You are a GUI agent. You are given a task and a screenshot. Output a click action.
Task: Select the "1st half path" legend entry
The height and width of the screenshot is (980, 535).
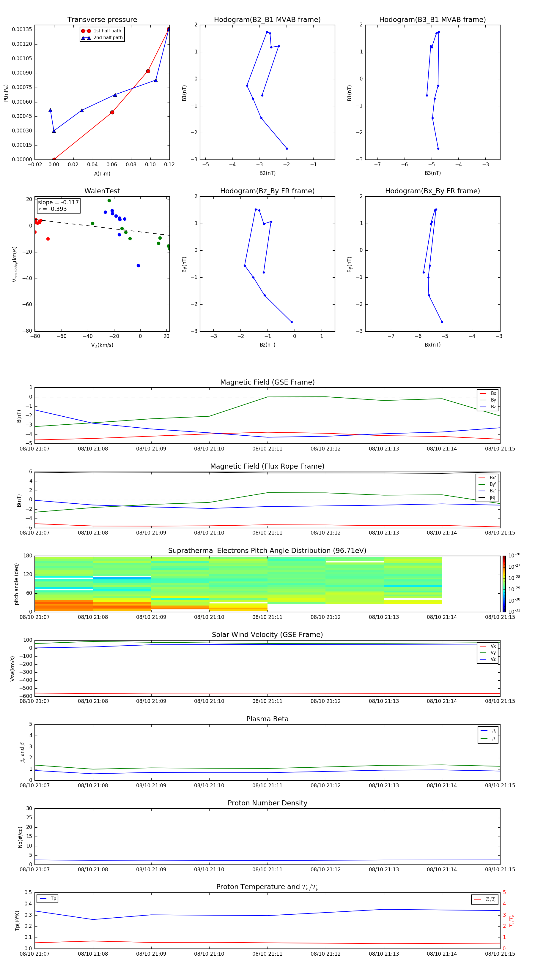click(102, 31)
